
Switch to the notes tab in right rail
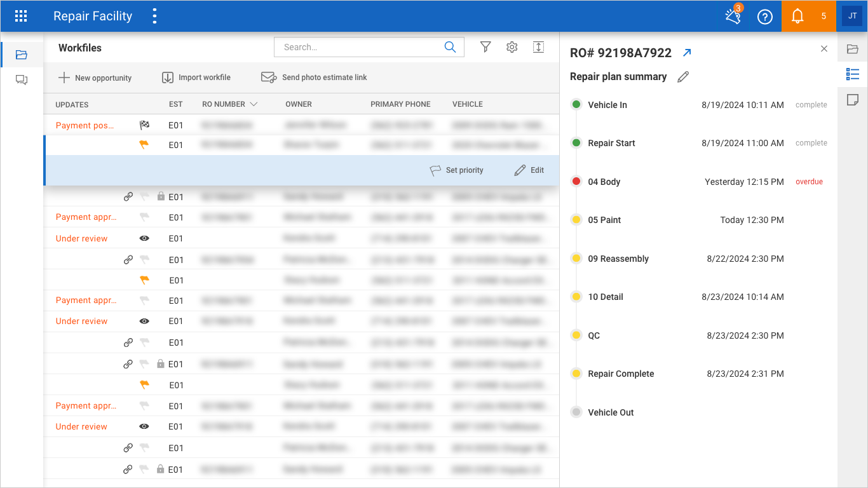click(853, 100)
